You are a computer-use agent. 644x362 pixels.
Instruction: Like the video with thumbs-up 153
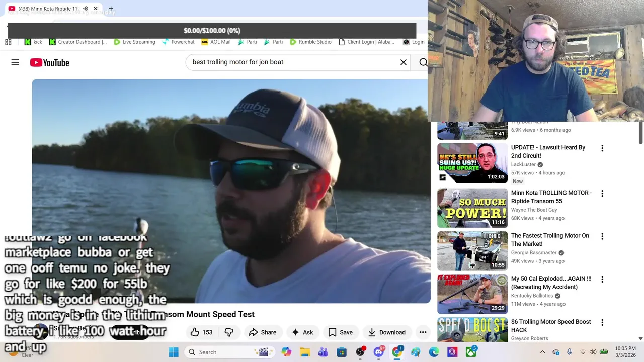(201, 332)
